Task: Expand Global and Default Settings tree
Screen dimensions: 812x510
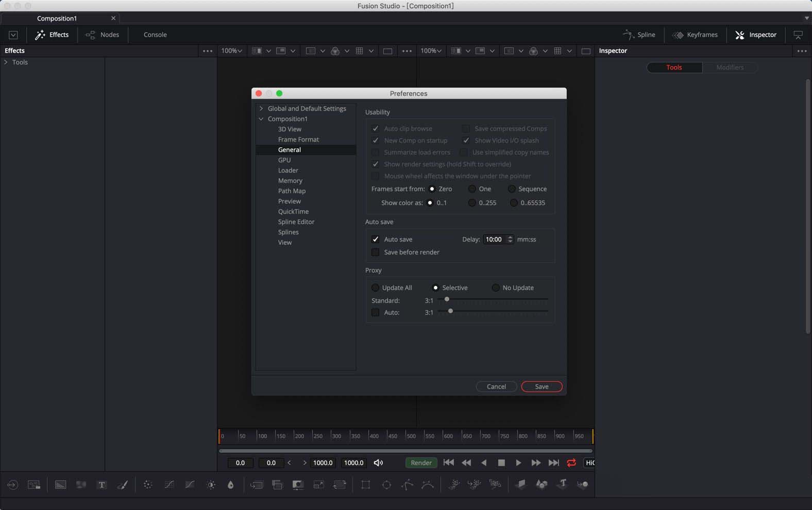Action: click(261, 109)
